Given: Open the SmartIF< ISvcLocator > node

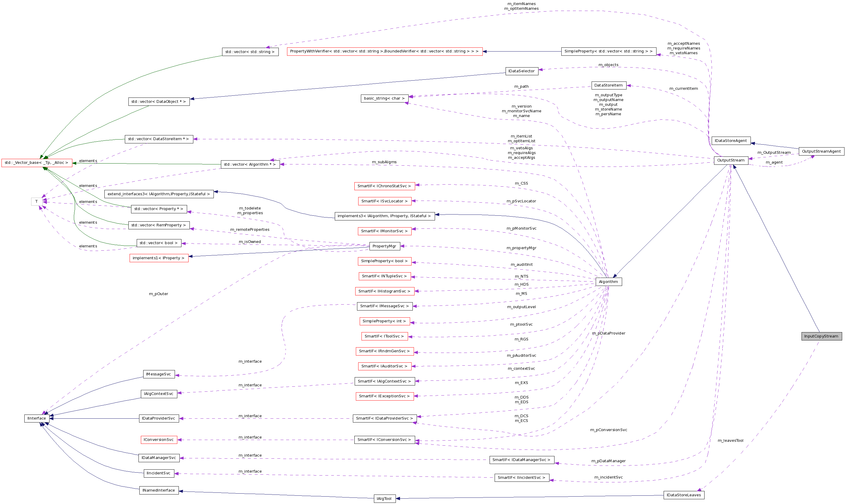Looking at the screenshot, I should [384, 201].
